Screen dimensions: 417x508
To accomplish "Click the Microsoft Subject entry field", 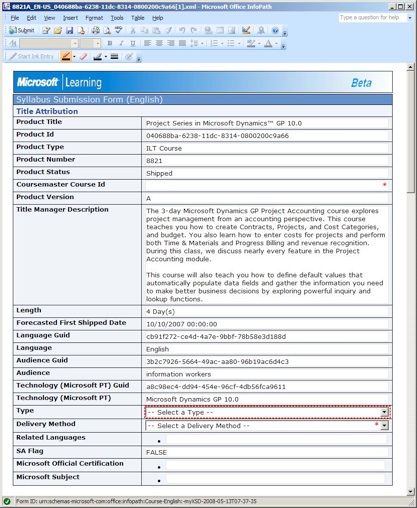I will pyautogui.click(x=275, y=479).
